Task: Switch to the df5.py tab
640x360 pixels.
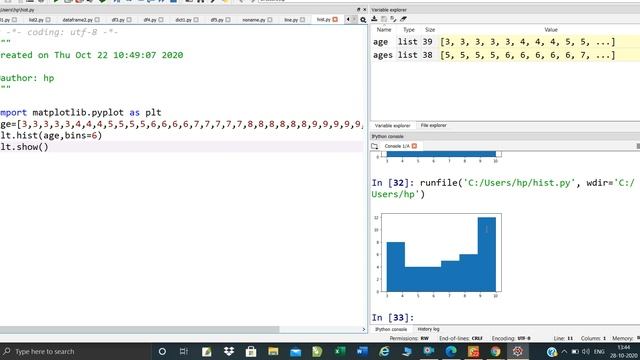Action: point(217,20)
